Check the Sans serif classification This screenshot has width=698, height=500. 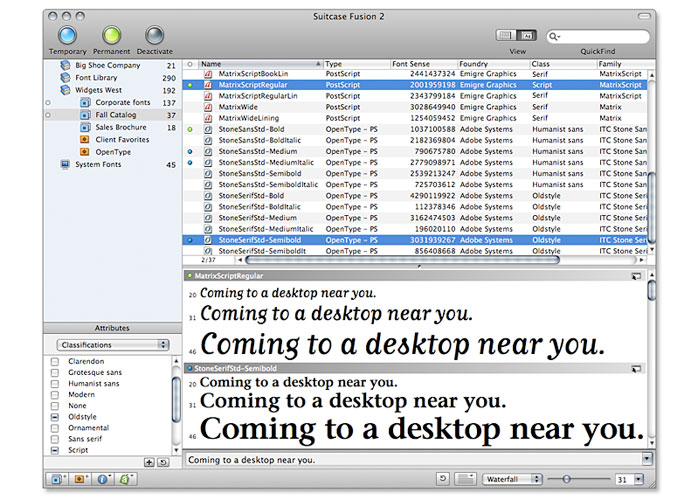55,439
